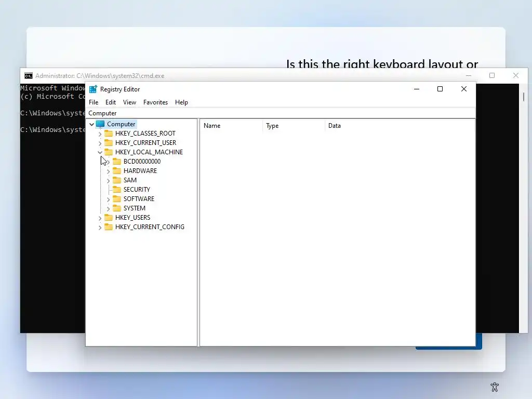Maximize the Command Prompt window
This screenshot has height=399, width=532.
(492, 75)
